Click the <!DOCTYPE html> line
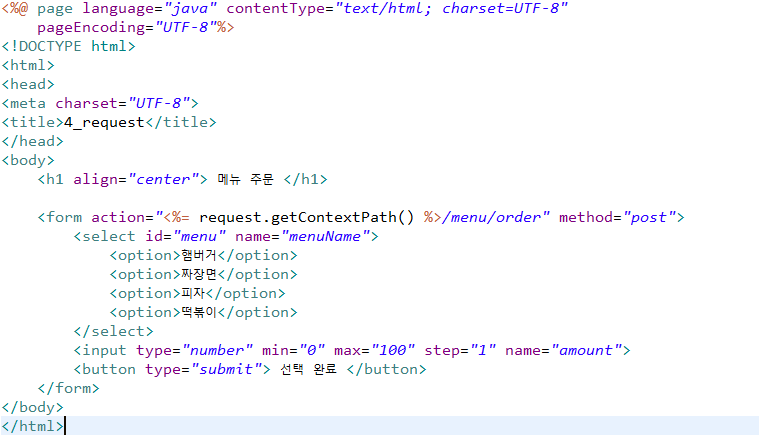The image size is (759, 437). 68,46
